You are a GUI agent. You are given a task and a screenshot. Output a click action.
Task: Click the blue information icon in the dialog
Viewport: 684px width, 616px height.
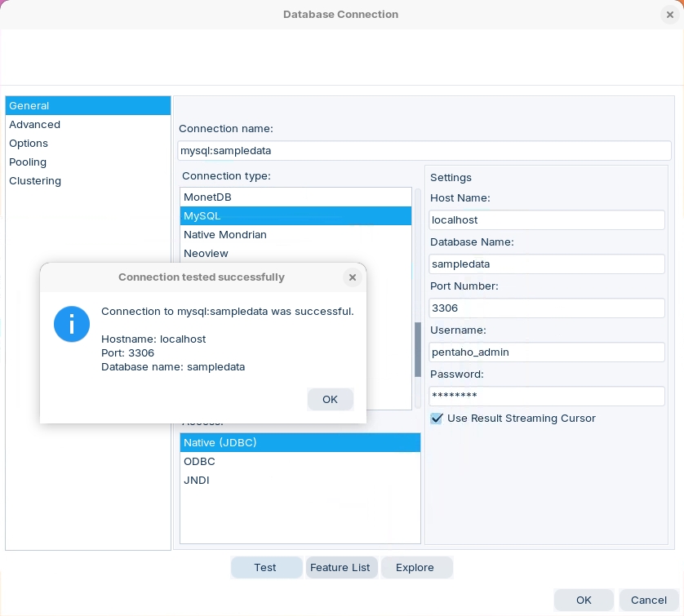point(72,324)
